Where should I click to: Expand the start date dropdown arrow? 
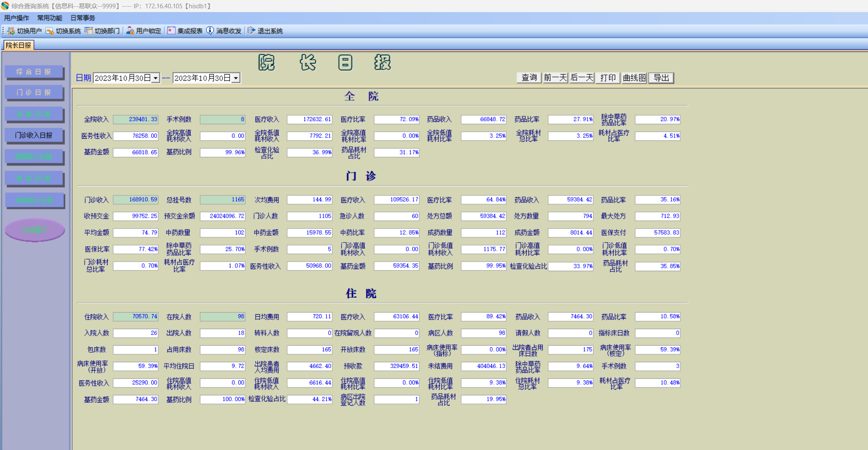tap(155, 78)
